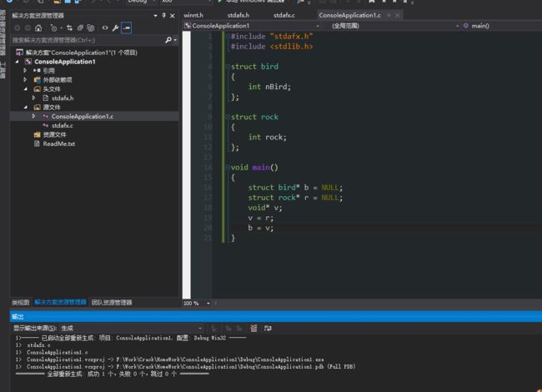Collapse the struct rock code block
The height and width of the screenshot is (392, 542).
click(x=228, y=117)
